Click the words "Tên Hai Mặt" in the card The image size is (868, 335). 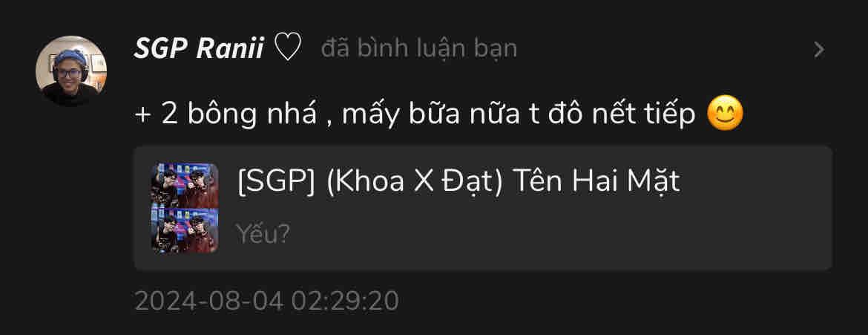pos(596,182)
